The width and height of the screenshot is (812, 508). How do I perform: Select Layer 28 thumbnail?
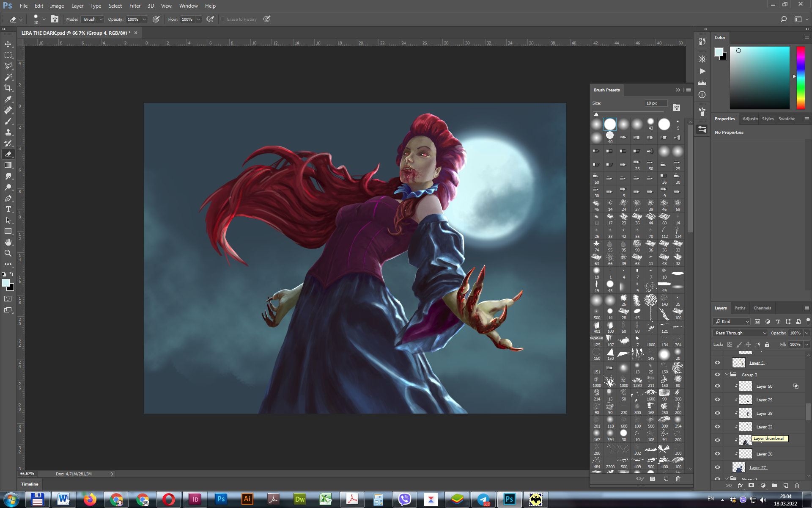pos(745,413)
